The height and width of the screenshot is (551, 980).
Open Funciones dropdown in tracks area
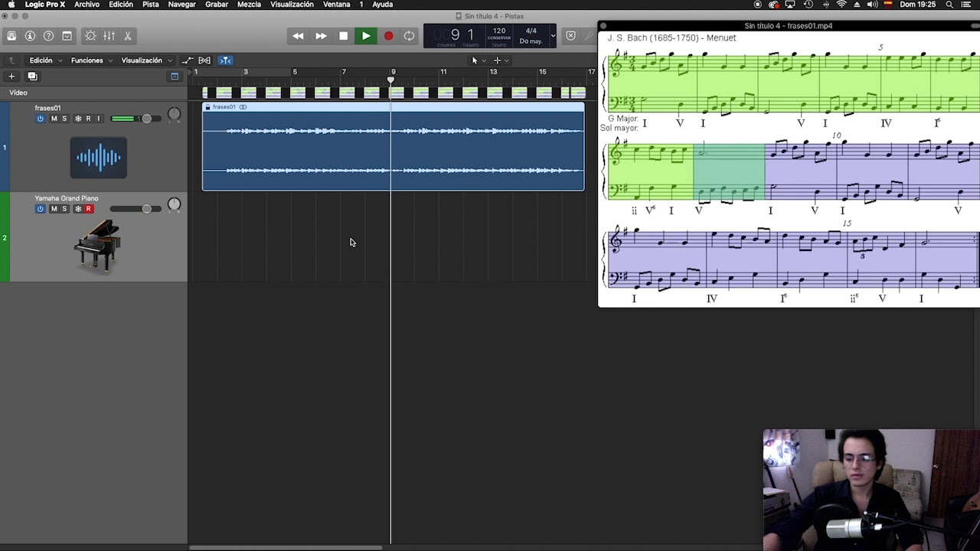coord(91,60)
